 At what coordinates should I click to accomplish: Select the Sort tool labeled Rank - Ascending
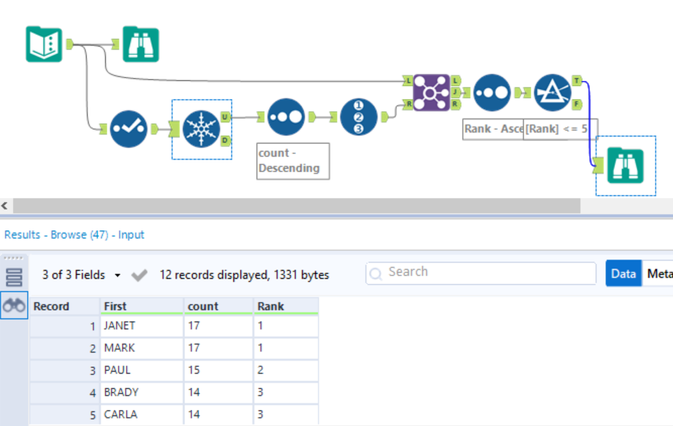(492, 92)
